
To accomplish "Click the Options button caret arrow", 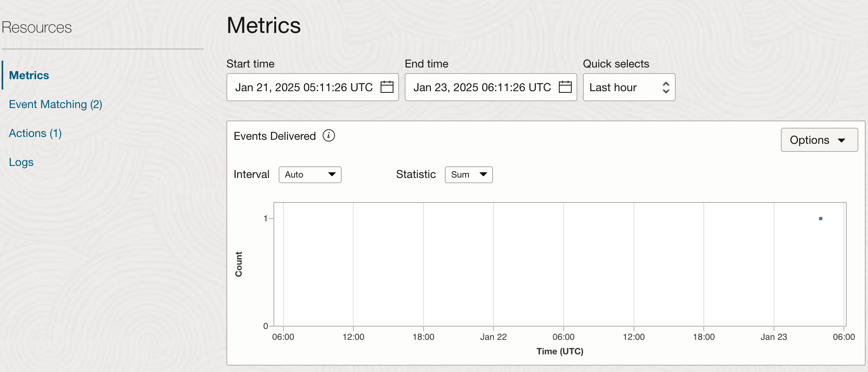I will tap(842, 140).
